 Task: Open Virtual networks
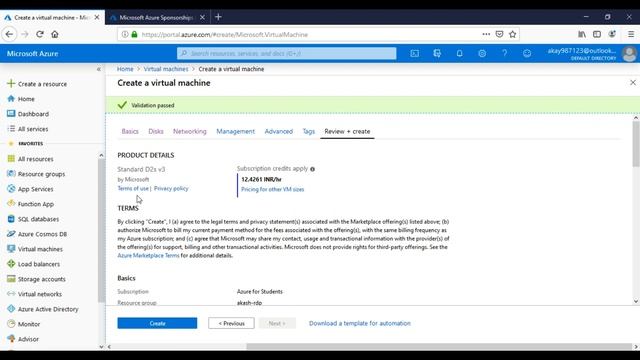[35, 294]
